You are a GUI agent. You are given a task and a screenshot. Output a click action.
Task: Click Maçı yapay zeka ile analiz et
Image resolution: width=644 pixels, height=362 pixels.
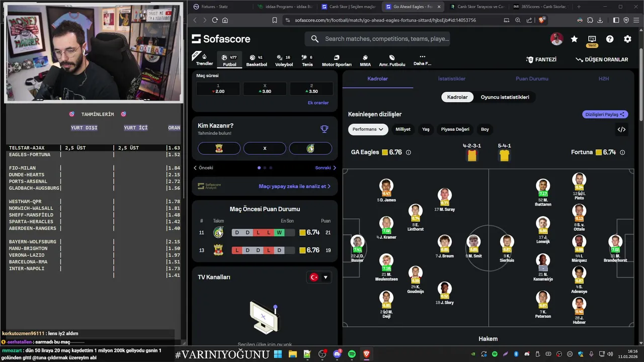click(294, 186)
